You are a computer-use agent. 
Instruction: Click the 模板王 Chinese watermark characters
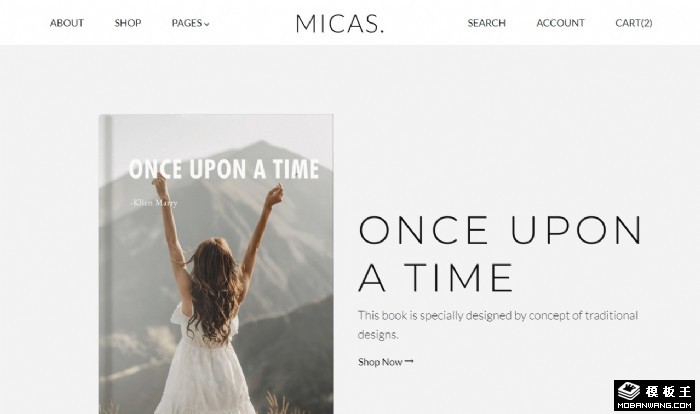pyautogui.click(x=668, y=392)
